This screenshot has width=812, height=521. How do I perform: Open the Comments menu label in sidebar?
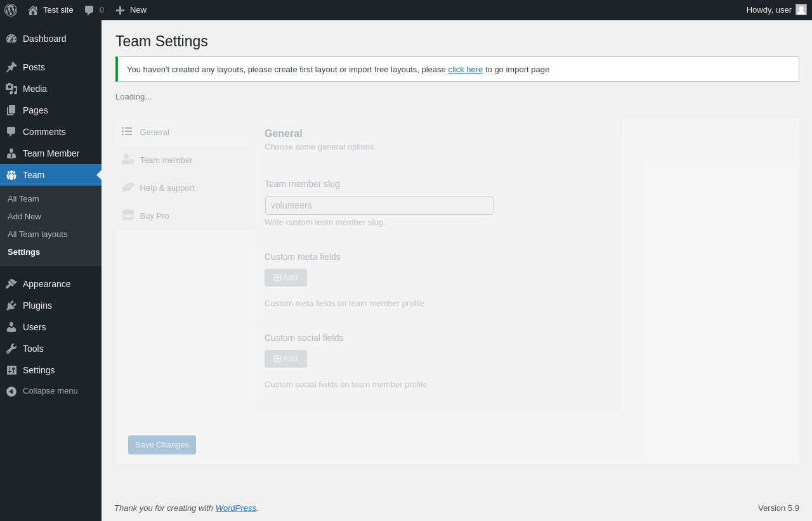(44, 132)
